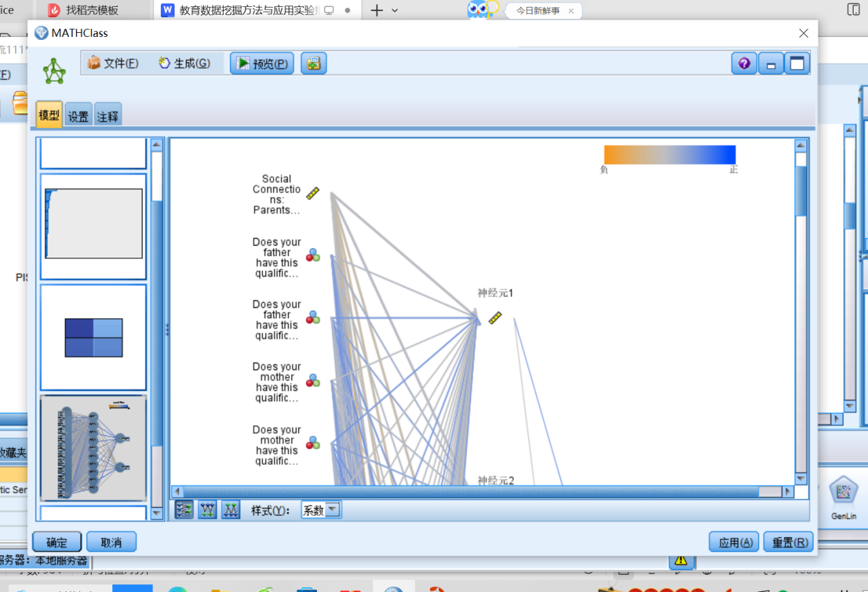Screen dimensions: 868x592
Task: Click the 重置(R) button
Action: tap(788, 542)
